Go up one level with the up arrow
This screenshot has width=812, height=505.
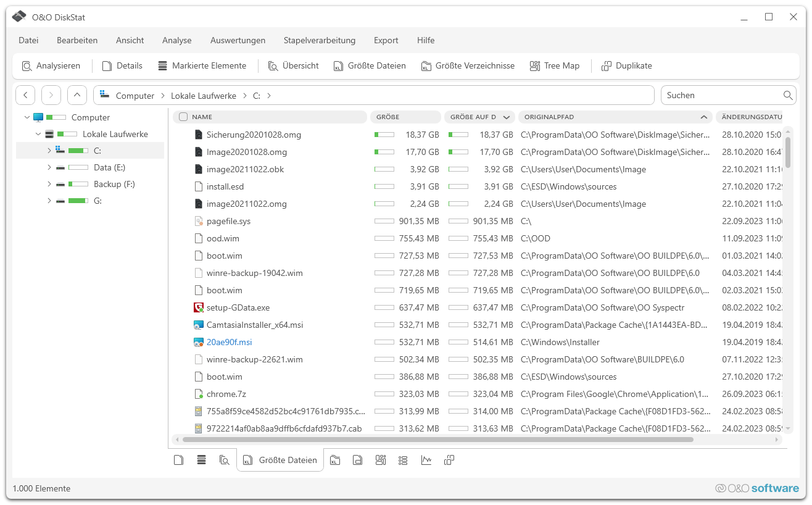pyautogui.click(x=77, y=95)
